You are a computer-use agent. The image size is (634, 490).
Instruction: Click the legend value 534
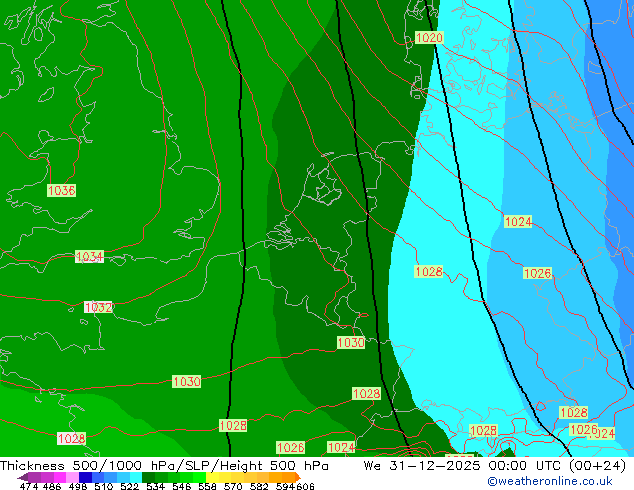155,486
